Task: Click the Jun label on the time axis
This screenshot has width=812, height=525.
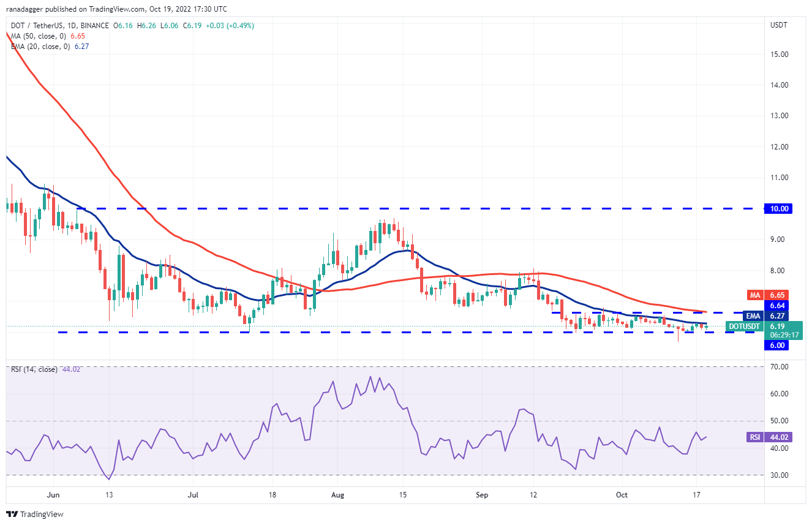Action: [x=53, y=493]
